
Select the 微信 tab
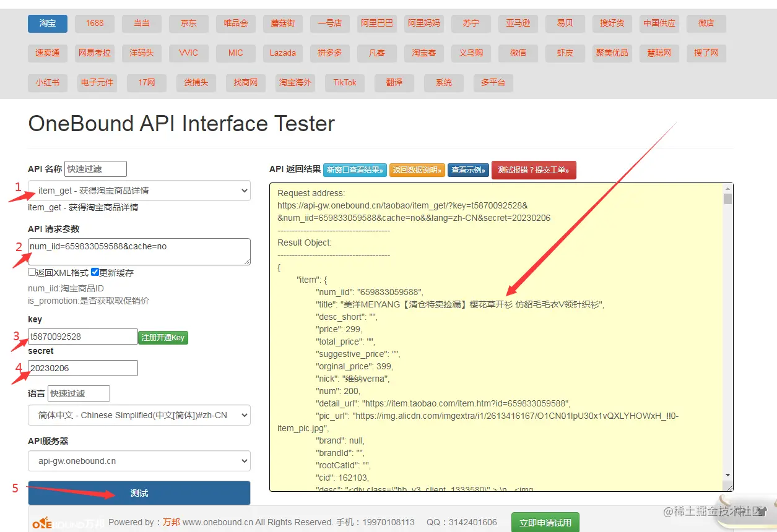coord(518,53)
